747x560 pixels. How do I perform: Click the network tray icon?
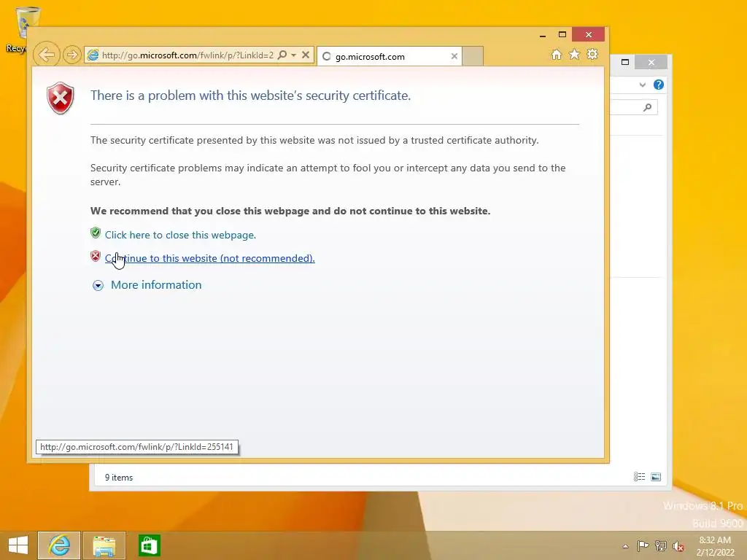(661, 545)
